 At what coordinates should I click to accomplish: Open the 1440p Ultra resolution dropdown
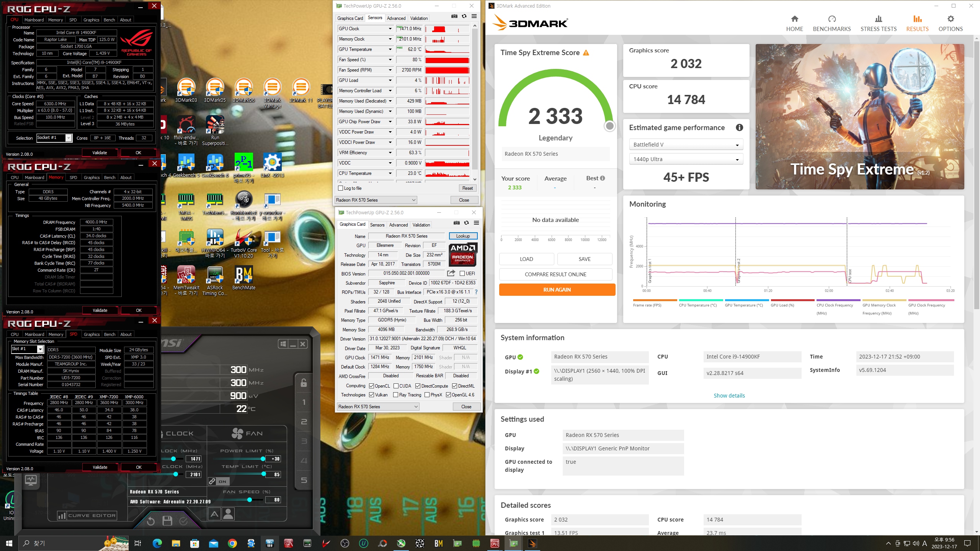[686, 159]
